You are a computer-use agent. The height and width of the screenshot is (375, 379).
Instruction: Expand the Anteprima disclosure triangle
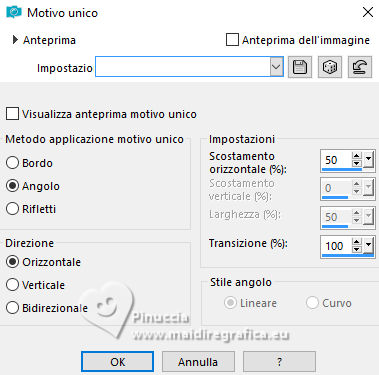point(15,40)
